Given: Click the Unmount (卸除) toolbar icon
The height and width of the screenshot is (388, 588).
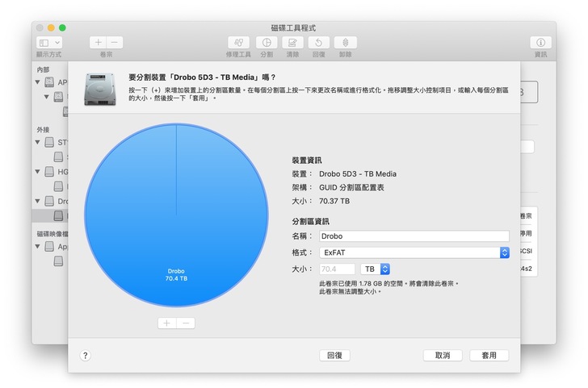Looking at the screenshot, I should [346, 43].
